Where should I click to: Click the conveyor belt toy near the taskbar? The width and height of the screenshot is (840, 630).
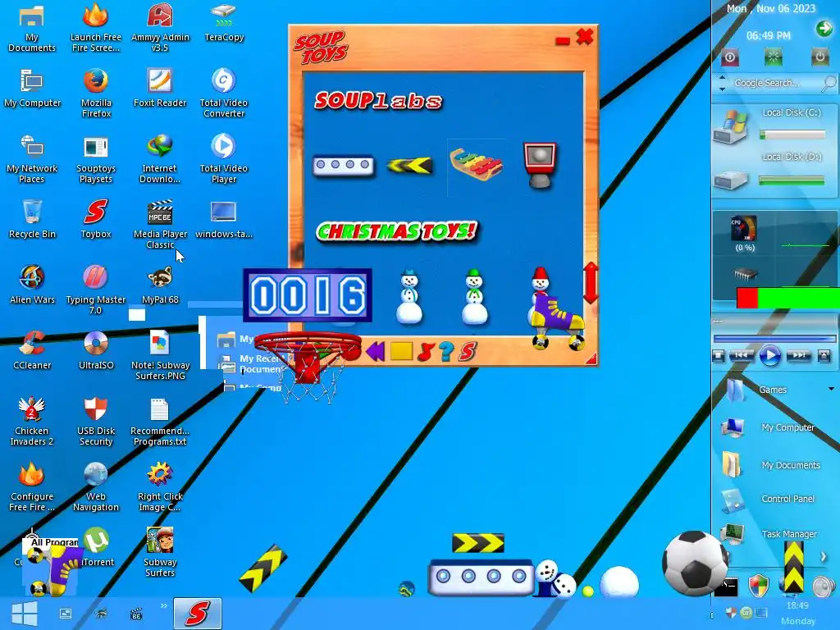click(481, 577)
